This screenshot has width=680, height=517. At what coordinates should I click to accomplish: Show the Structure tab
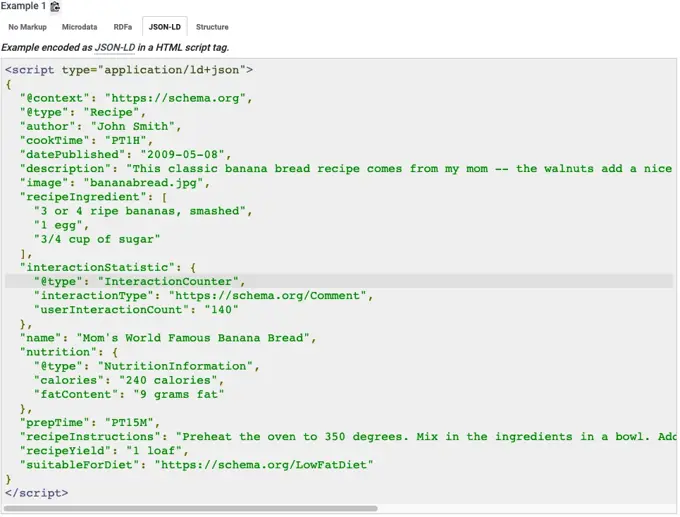tap(212, 27)
